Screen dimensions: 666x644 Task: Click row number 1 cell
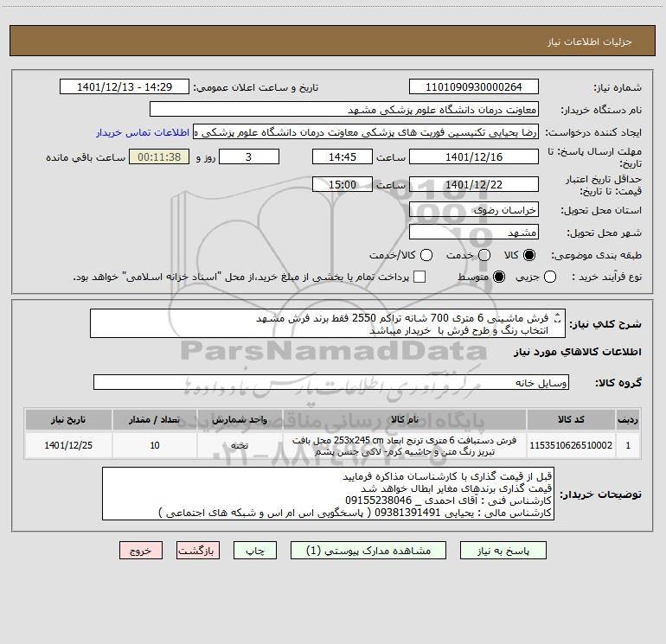(628, 445)
